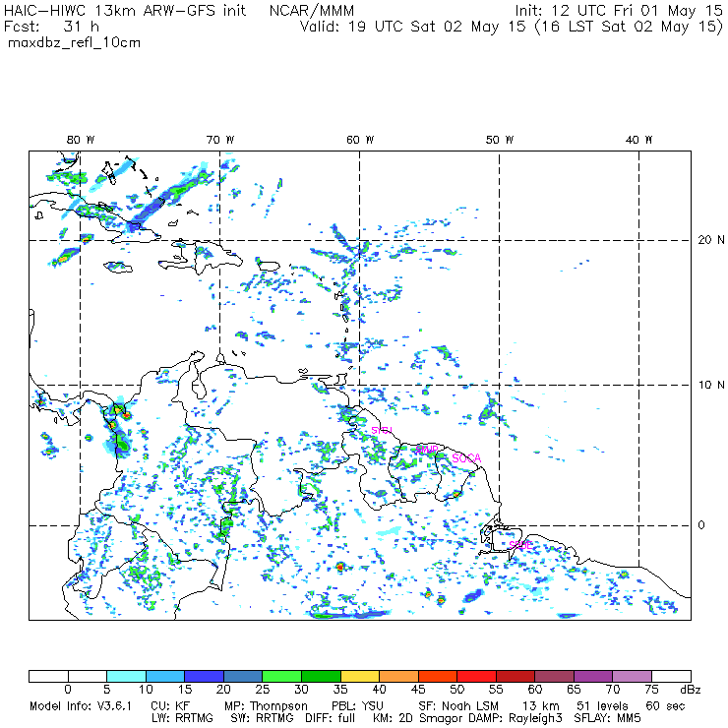Viewport: 728px width, 728px height.
Task: Click the dark green 30-35 dBZ swatch
Action: [321, 676]
